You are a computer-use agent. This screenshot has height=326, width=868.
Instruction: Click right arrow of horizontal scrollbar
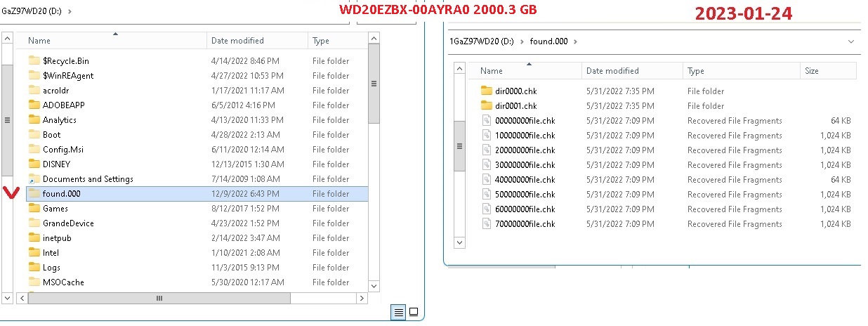(x=362, y=298)
